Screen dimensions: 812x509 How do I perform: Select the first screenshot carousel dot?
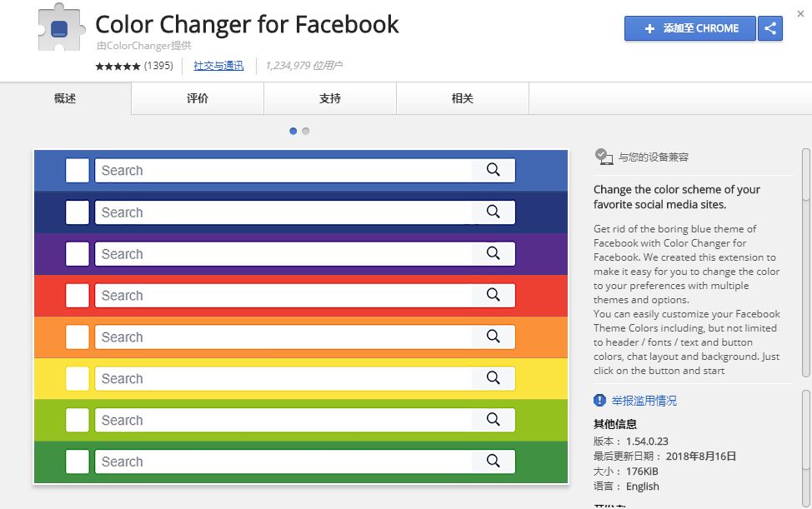(x=293, y=131)
